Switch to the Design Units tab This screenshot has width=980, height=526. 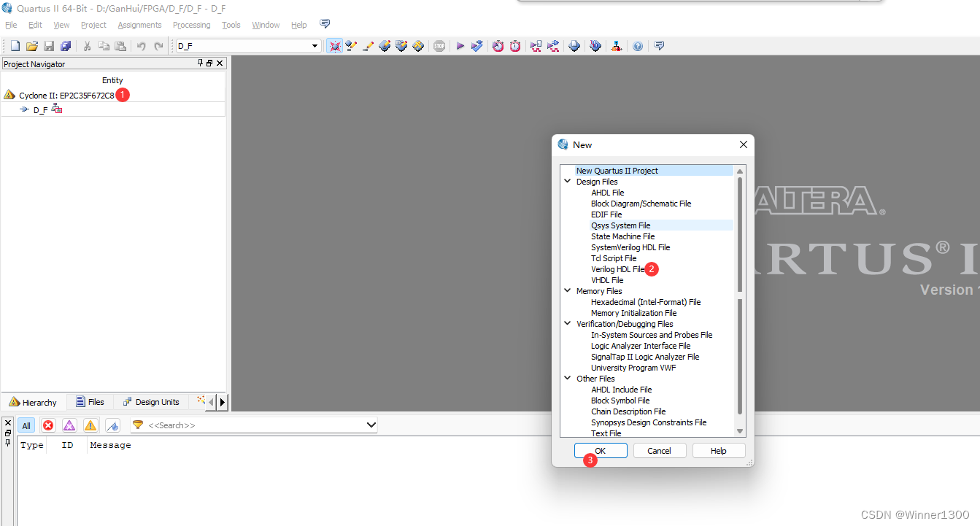coord(151,402)
